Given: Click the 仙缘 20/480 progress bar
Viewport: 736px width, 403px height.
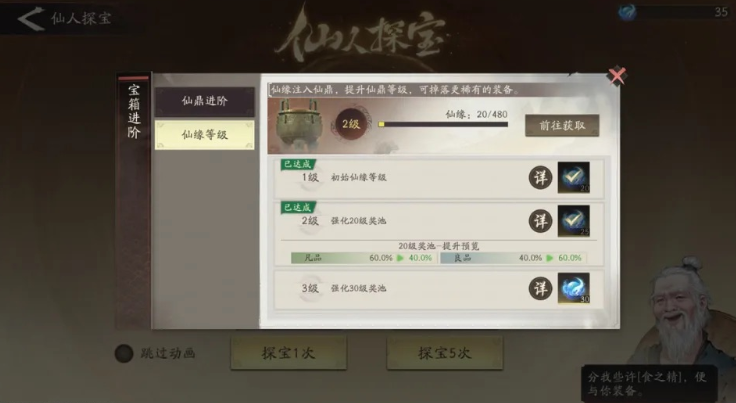Looking at the screenshot, I should (443, 124).
